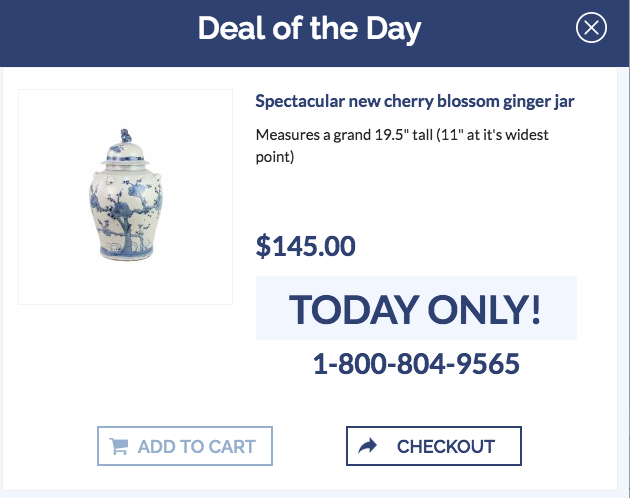Click the checkout arrow icon
This screenshot has height=498, width=630.
coord(368,447)
